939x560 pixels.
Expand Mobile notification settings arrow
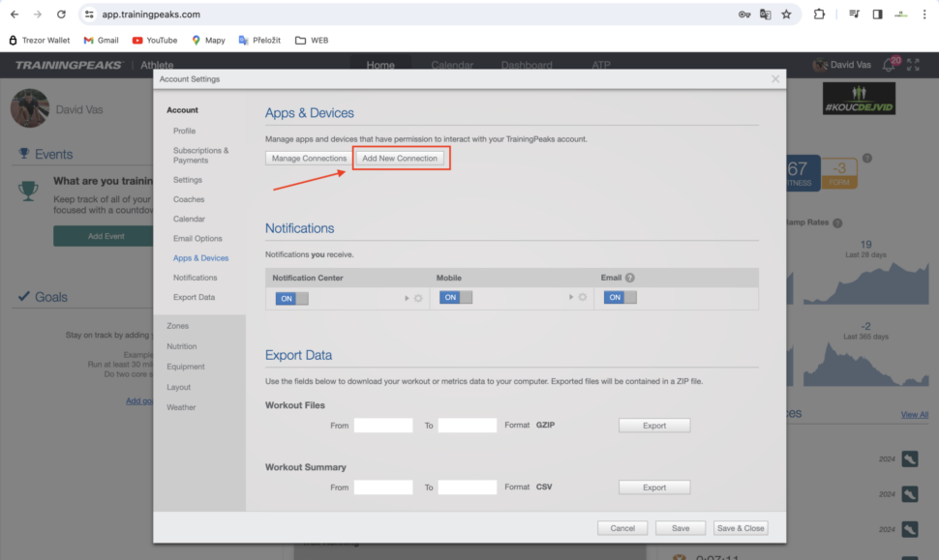[571, 297]
